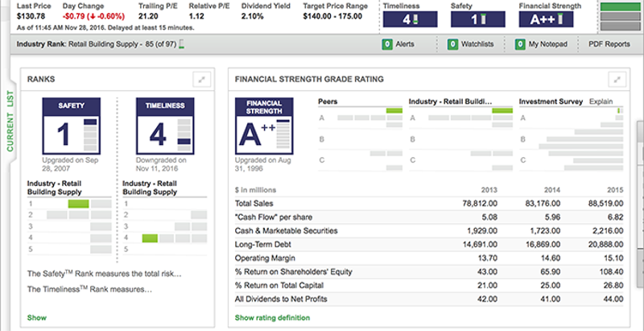The width and height of the screenshot is (644, 331).
Task: Open PDF Reports
Action: click(x=609, y=44)
